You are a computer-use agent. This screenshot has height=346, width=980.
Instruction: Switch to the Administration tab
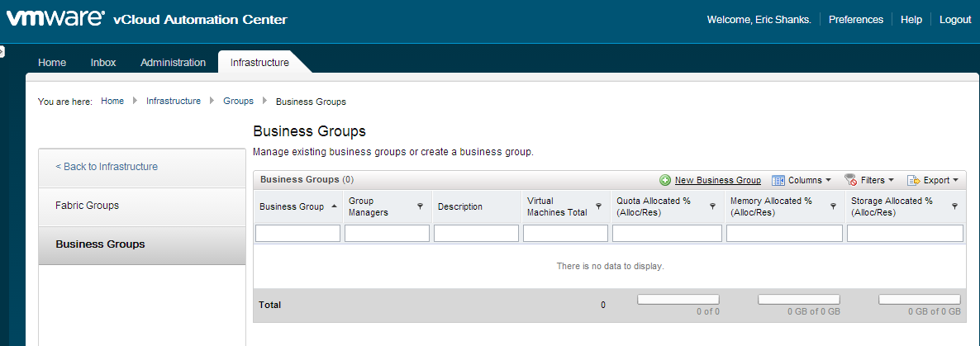click(x=173, y=63)
